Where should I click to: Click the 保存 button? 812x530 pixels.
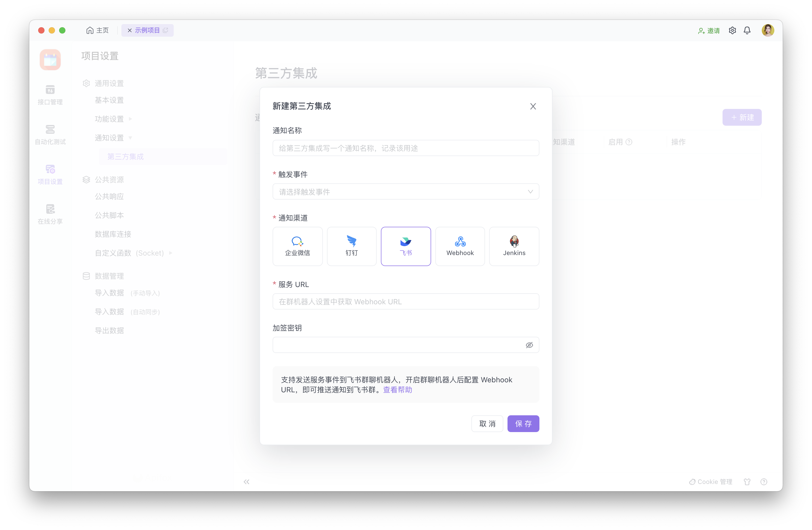click(x=523, y=423)
